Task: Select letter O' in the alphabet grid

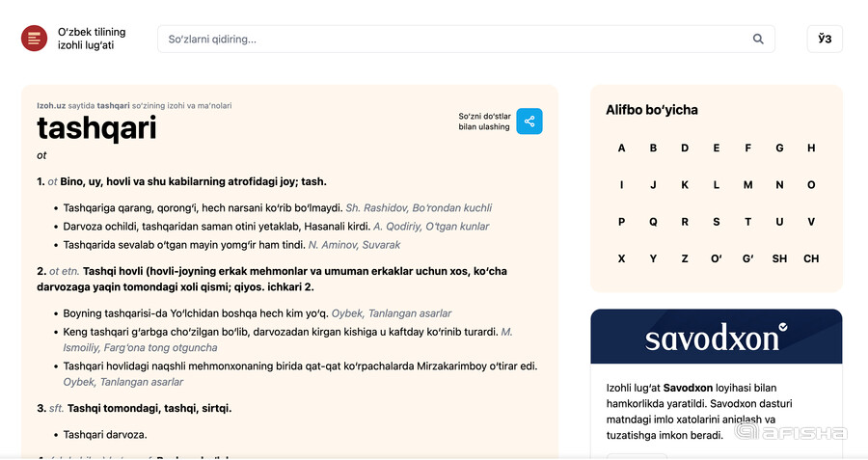Action: (x=717, y=258)
